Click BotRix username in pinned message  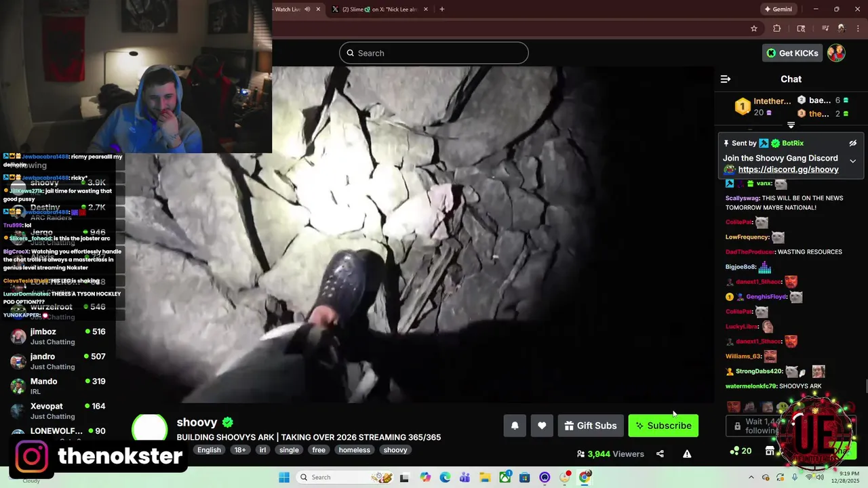(x=793, y=143)
